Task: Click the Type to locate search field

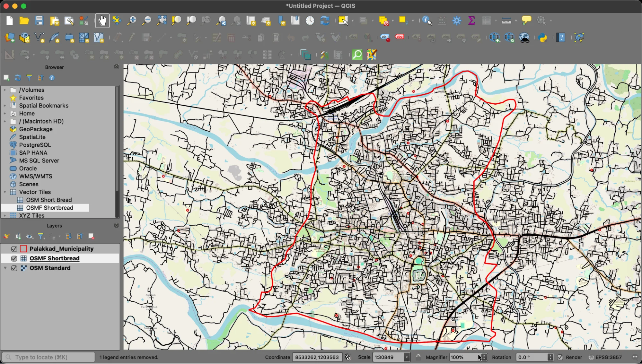Action: click(48, 357)
